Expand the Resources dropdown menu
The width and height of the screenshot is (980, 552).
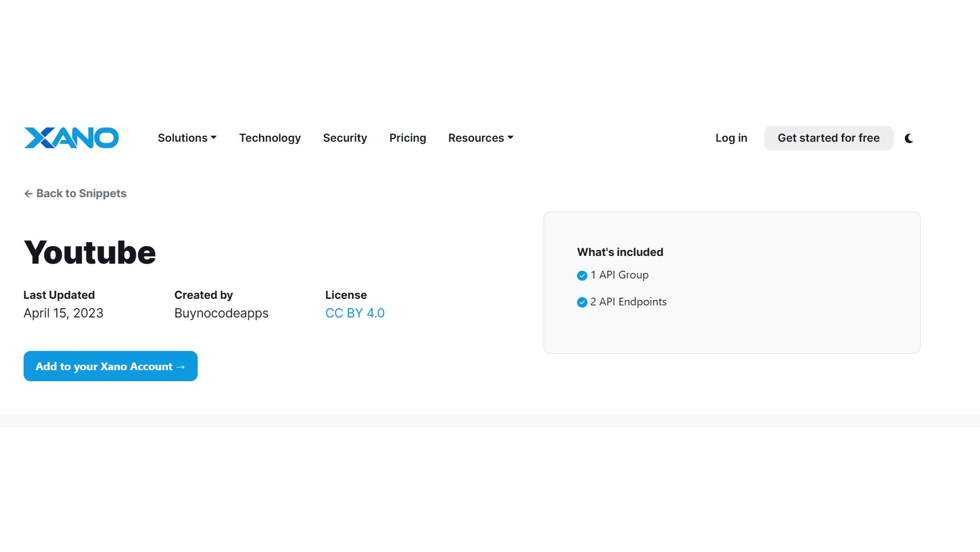(x=481, y=138)
